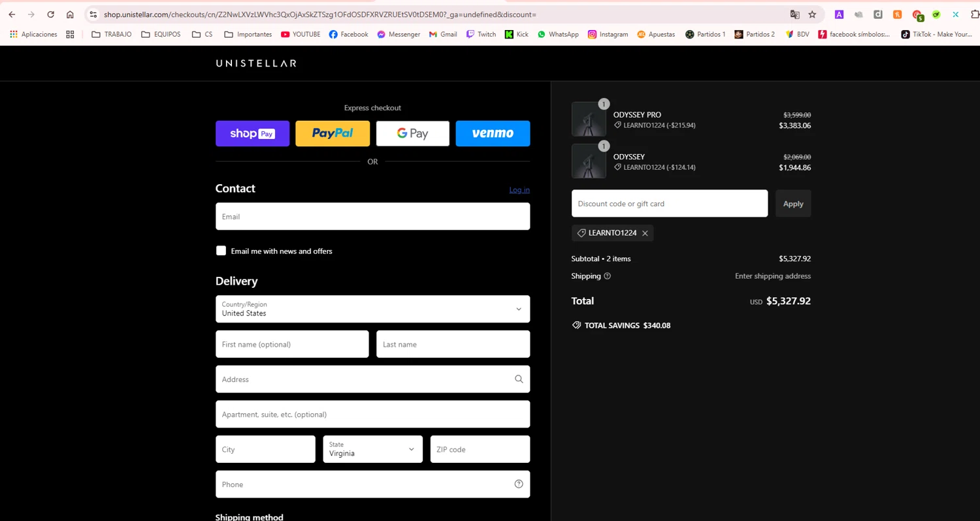This screenshot has height=521, width=980.
Task: Pay with Google Pay express checkout
Action: [x=412, y=133]
